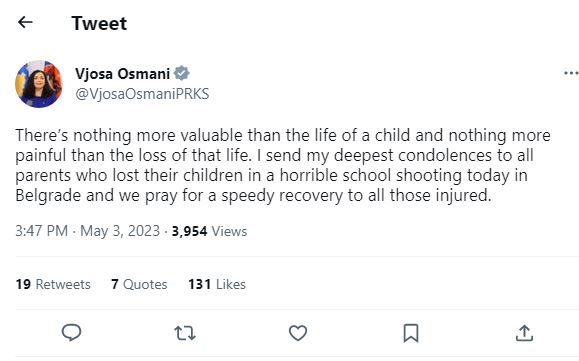Click the 3:47 PM May 3, 2023 timestamp
This screenshot has height=361, width=579.
88,231
